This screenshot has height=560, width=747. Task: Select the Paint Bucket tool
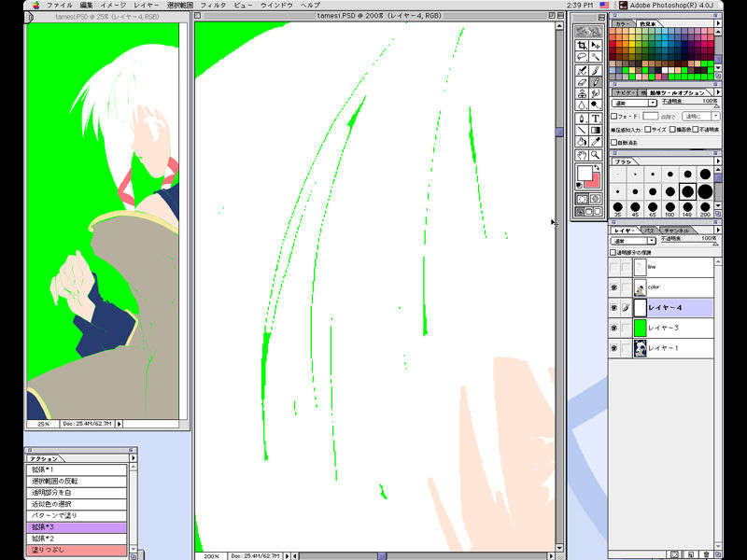coord(582,142)
